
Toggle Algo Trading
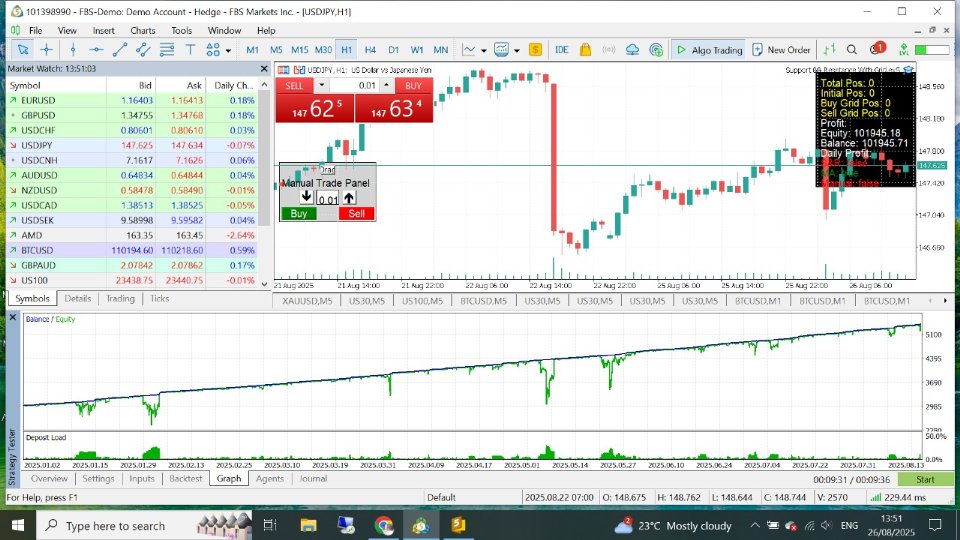click(x=708, y=50)
